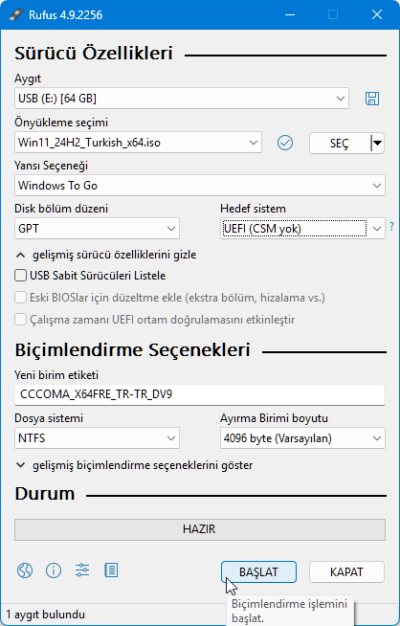Click the SEÇ button
This screenshot has height=626, width=400.
[339, 143]
